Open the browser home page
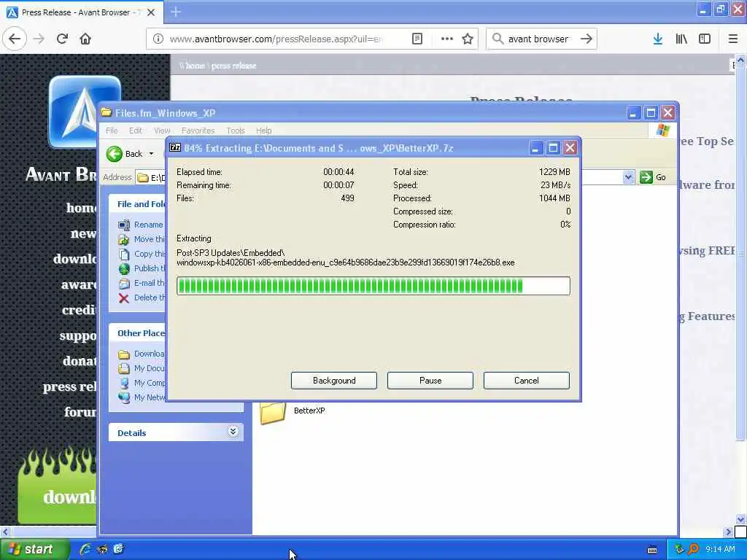The width and height of the screenshot is (747, 560). click(x=85, y=39)
